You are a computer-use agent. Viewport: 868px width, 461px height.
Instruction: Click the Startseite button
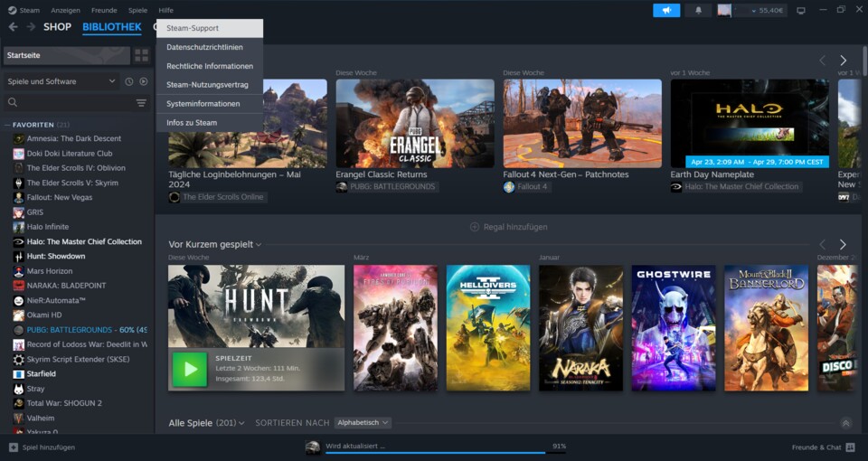coord(66,55)
